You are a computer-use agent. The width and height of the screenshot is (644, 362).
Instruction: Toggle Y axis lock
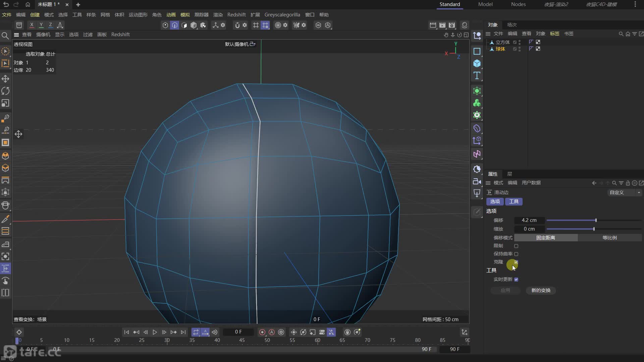click(x=41, y=25)
